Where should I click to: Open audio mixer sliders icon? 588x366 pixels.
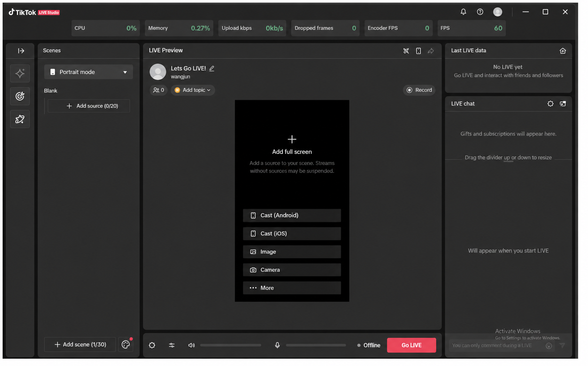(x=172, y=345)
